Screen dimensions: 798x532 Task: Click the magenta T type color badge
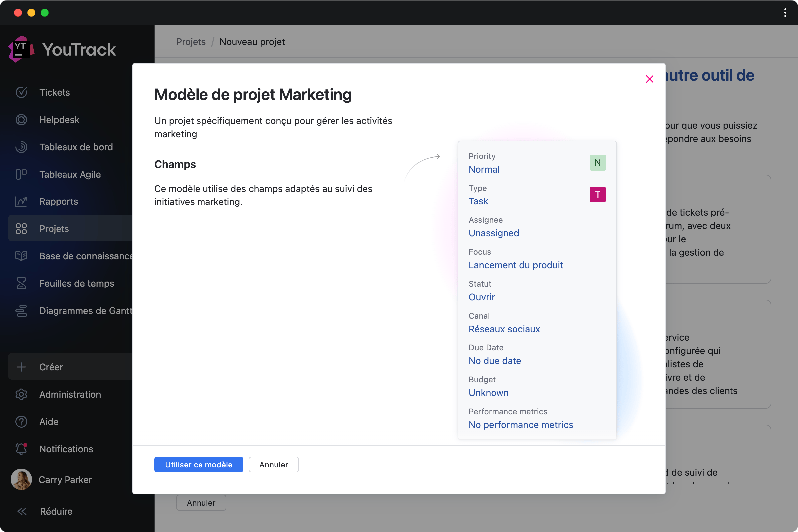tap(598, 195)
